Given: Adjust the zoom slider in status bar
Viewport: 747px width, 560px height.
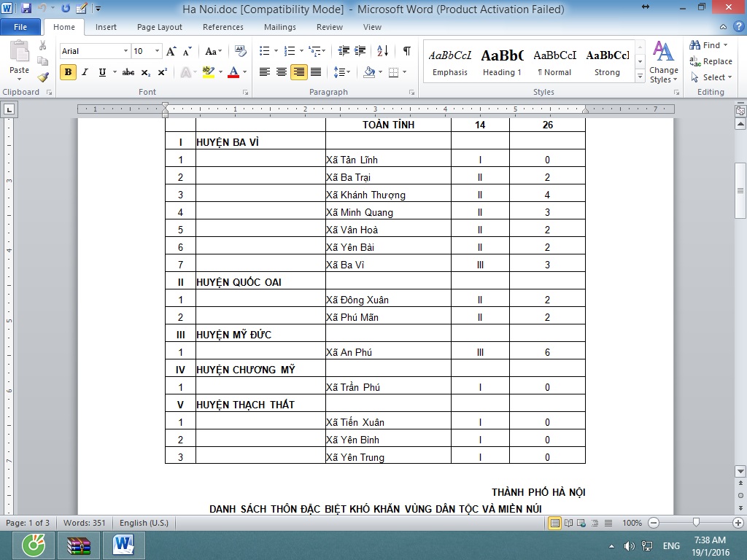Looking at the screenshot, I should point(697,523).
